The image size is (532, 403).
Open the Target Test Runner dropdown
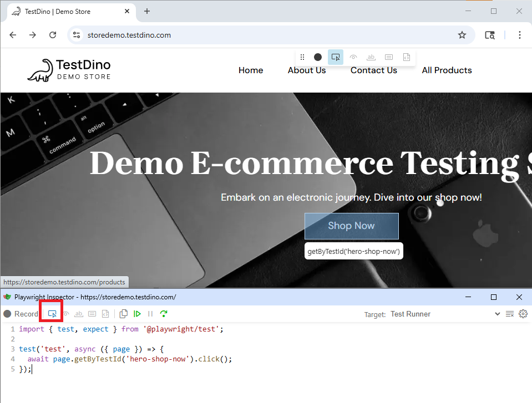pos(445,314)
